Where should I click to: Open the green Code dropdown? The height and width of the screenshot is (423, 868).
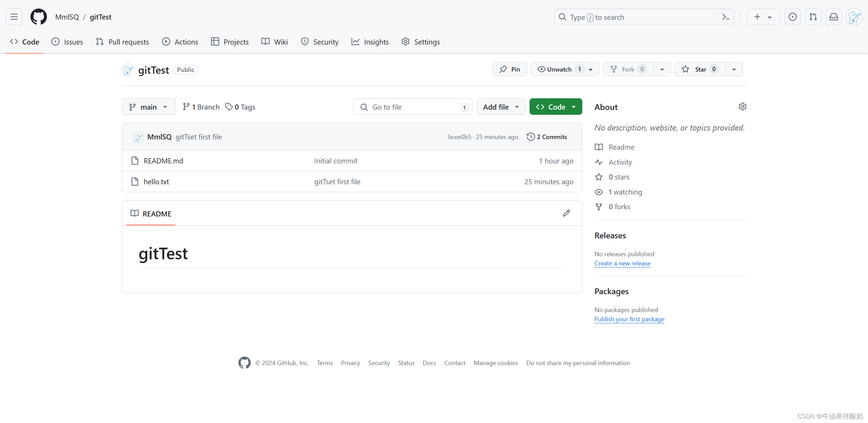click(x=555, y=107)
